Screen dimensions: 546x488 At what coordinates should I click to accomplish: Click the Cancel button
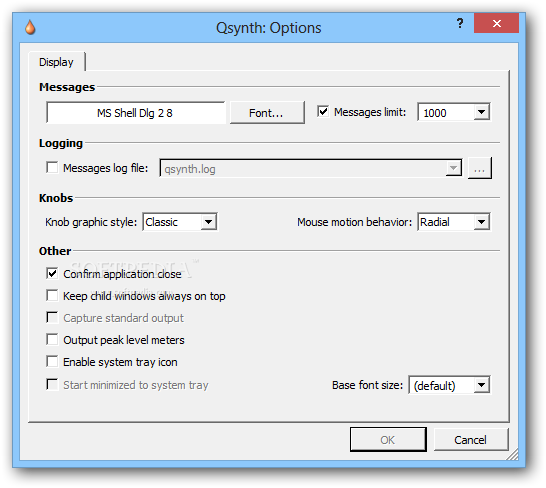[x=471, y=440]
